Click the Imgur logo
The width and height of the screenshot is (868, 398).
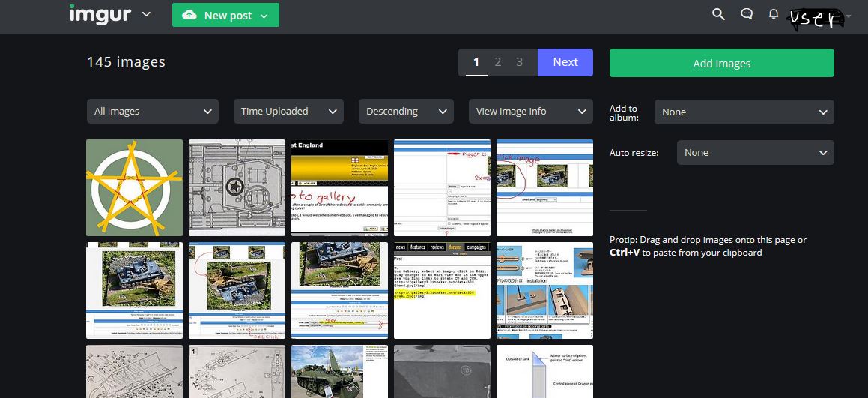point(100,15)
